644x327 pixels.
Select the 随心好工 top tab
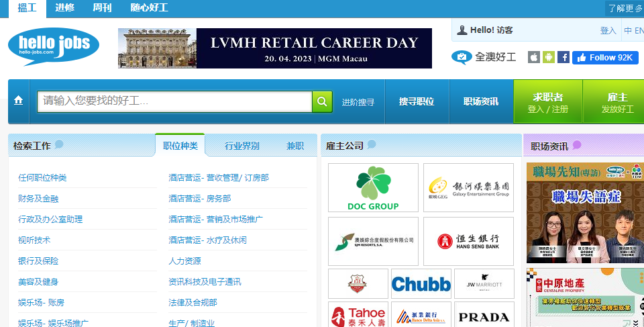click(x=150, y=8)
